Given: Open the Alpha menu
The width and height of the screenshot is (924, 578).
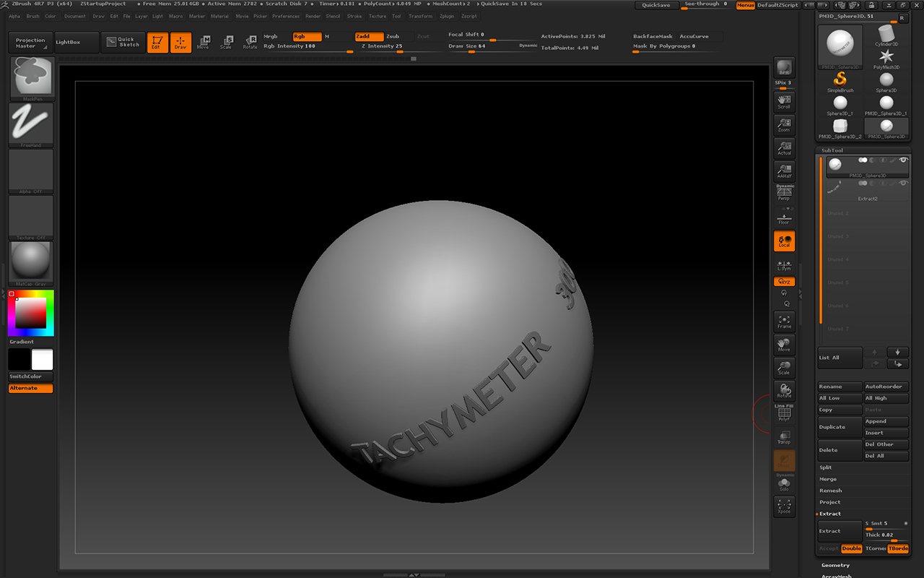Looking at the screenshot, I should [x=14, y=16].
